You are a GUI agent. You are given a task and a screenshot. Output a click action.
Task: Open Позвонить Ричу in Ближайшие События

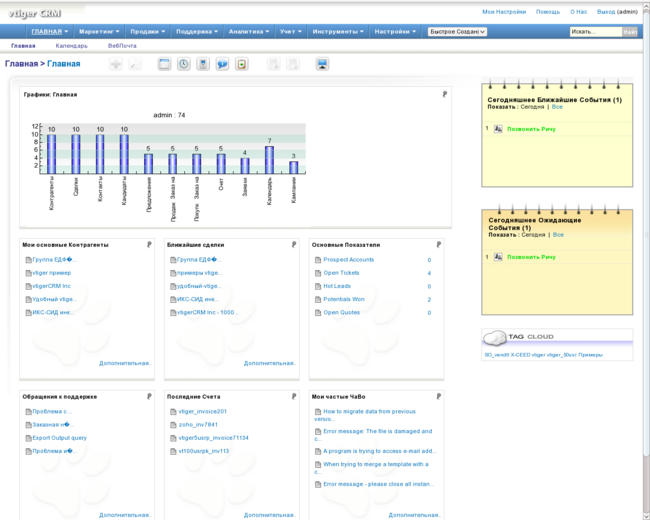click(531, 129)
